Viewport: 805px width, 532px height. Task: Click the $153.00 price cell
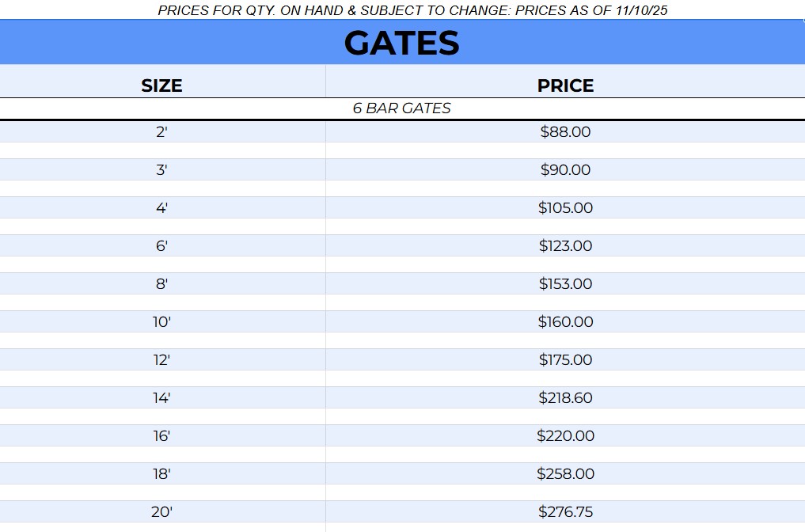(565, 284)
